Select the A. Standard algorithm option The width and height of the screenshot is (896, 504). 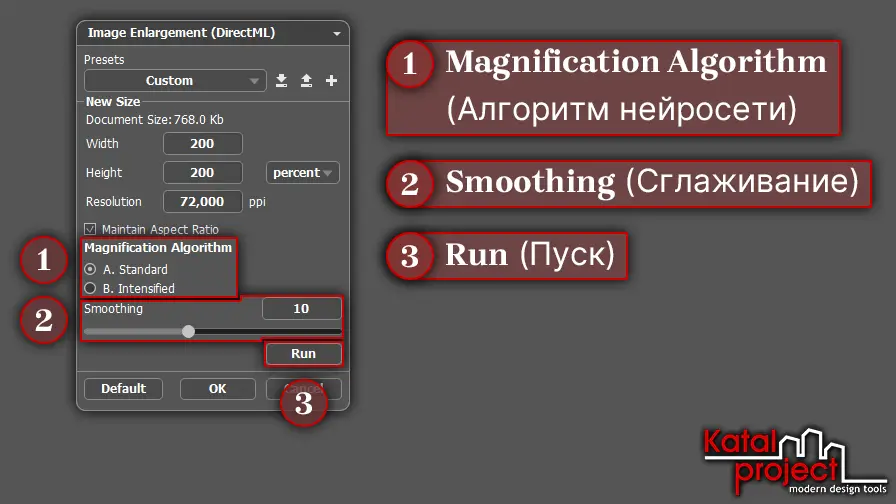coord(91,269)
